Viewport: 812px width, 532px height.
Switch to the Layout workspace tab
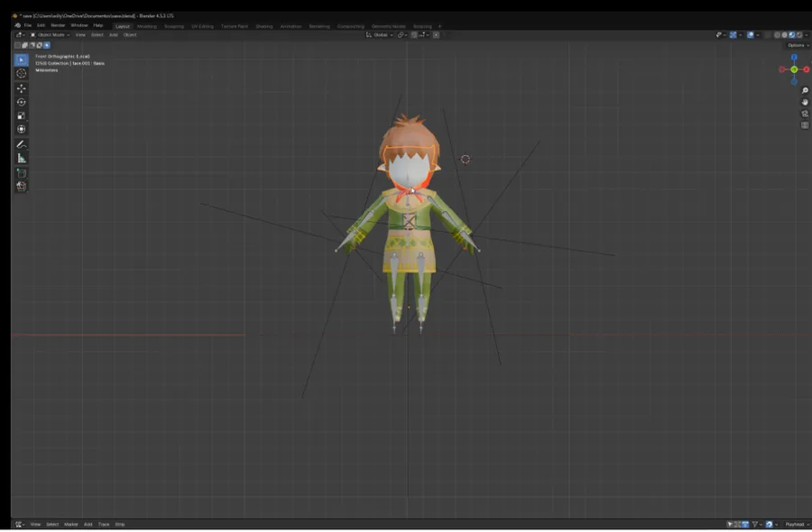123,26
